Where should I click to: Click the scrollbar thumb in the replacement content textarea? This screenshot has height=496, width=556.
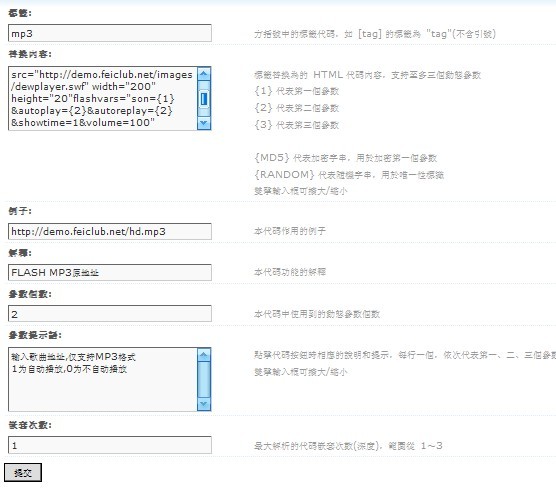[204, 99]
